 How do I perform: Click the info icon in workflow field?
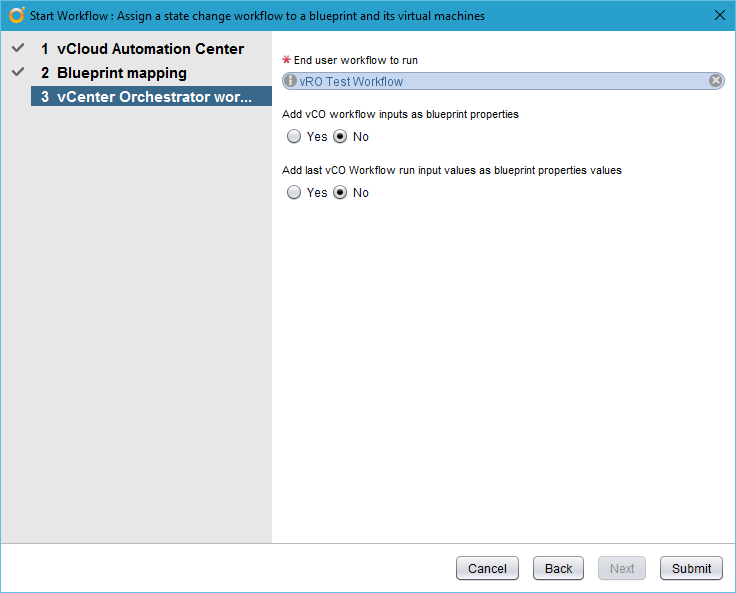[291, 81]
